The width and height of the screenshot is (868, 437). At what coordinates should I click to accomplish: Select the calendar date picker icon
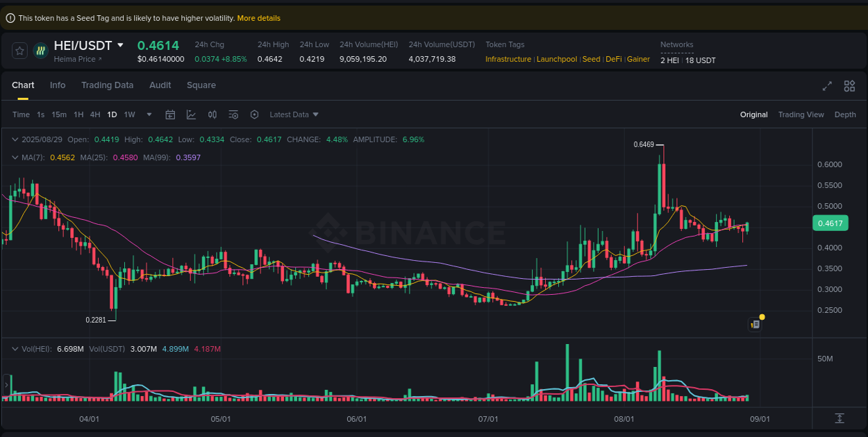click(x=170, y=114)
